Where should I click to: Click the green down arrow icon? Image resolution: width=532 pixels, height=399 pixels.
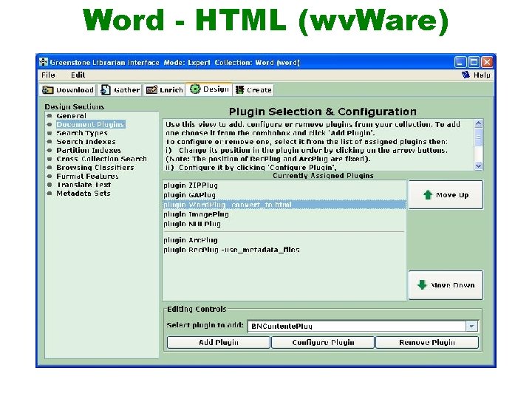[x=422, y=284]
